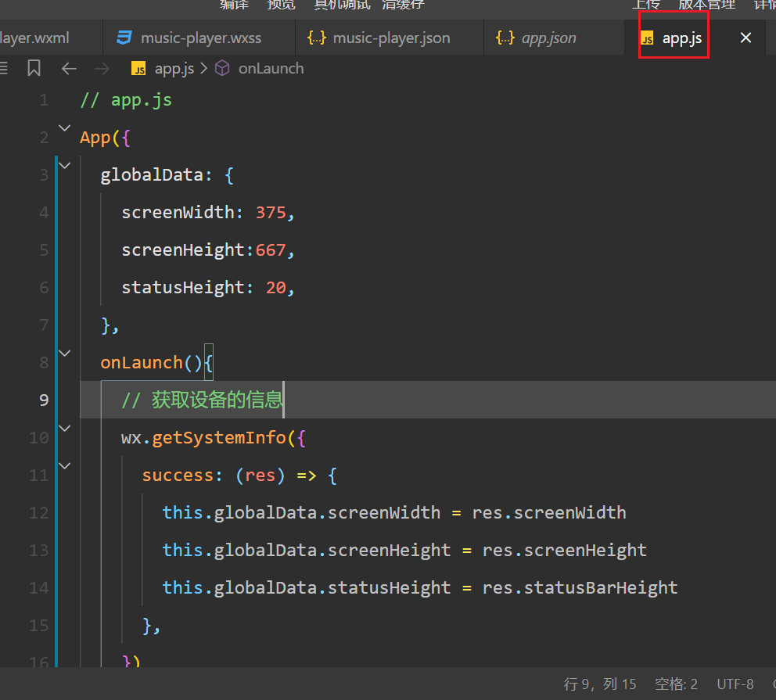Navigate forward with the right arrow
Screen dimensions: 776x700
click(102, 69)
